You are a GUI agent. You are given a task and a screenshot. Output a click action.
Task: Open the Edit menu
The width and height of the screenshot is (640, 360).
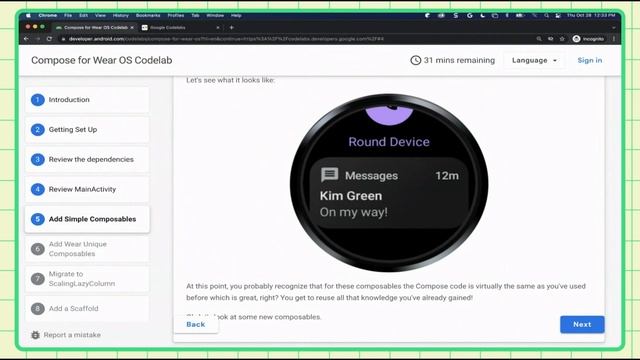(84, 16)
